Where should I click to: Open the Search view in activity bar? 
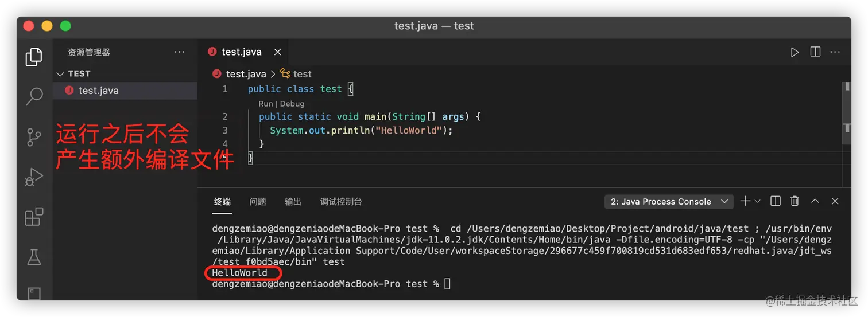tap(34, 96)
